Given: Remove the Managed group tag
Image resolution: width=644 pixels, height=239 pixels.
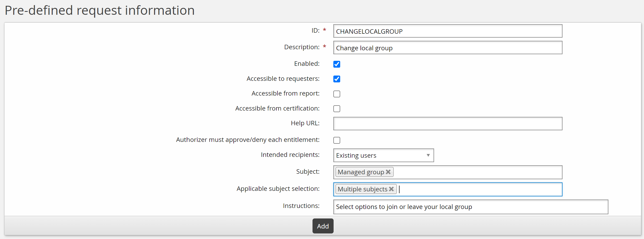Looking at the screenshot, I should [388, 172].
